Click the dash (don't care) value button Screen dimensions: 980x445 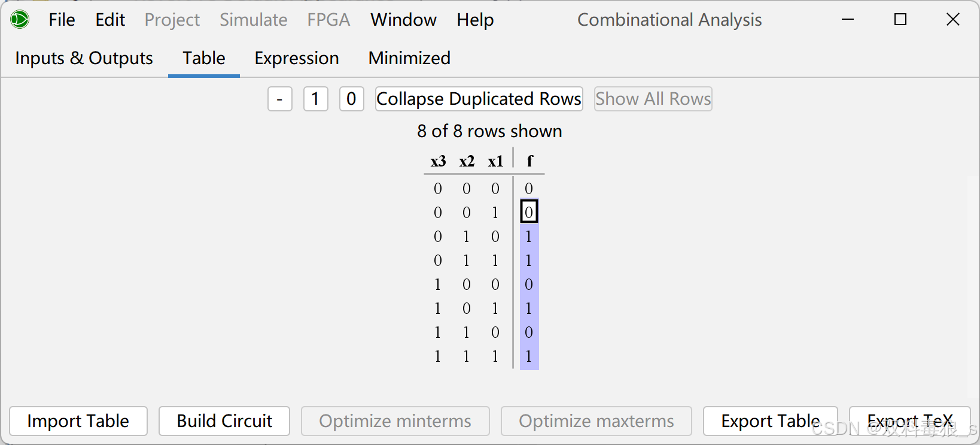(x=279, y=99)
